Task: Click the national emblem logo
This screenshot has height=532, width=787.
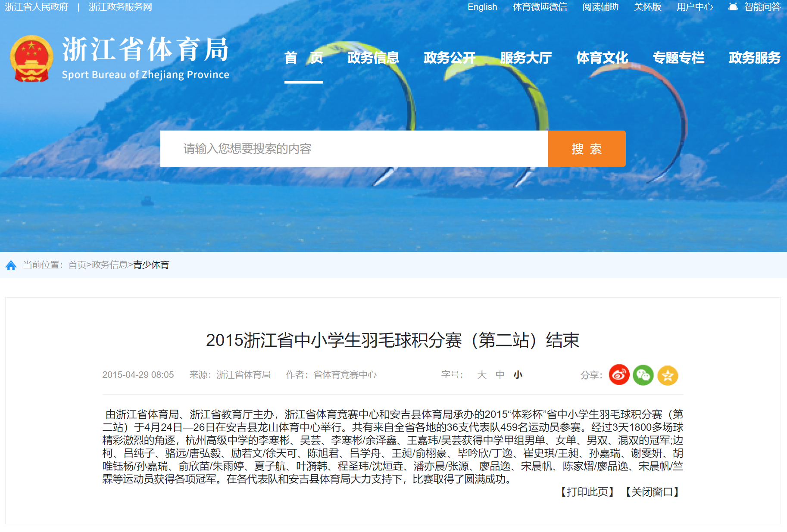Action: 31,59
